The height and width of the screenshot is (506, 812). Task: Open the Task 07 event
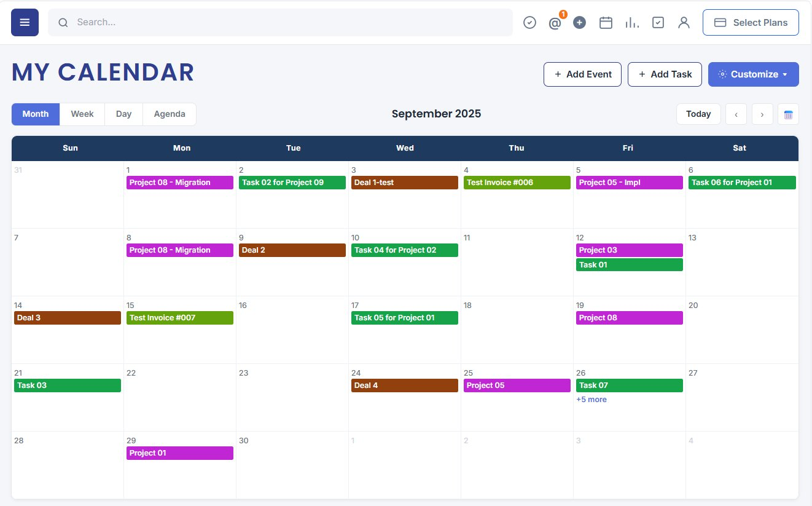coord(630,385)
